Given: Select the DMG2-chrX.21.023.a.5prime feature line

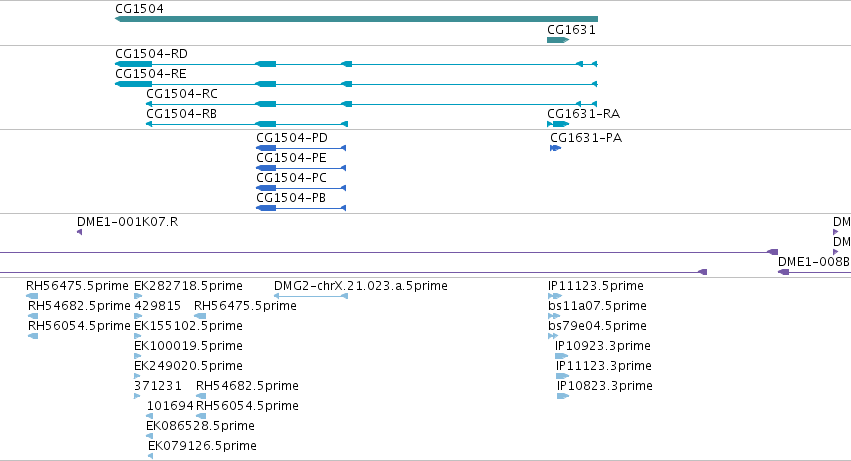Looking at the screenshot, I should (311, 296).
